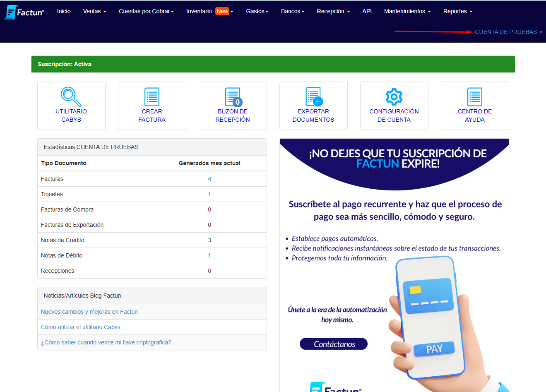This screenshot has width=546, height=392.
Task: Select the Facturas de Compra row
Action: tap(152, 209)
